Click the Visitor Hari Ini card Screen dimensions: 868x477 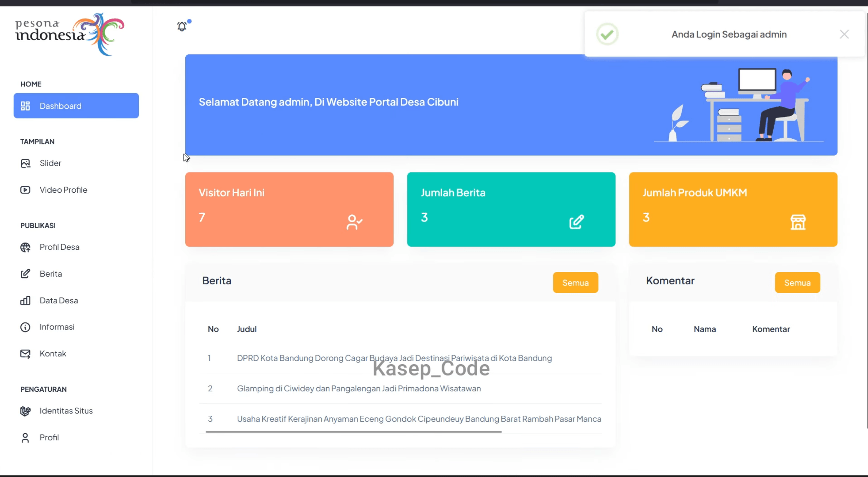289,210
